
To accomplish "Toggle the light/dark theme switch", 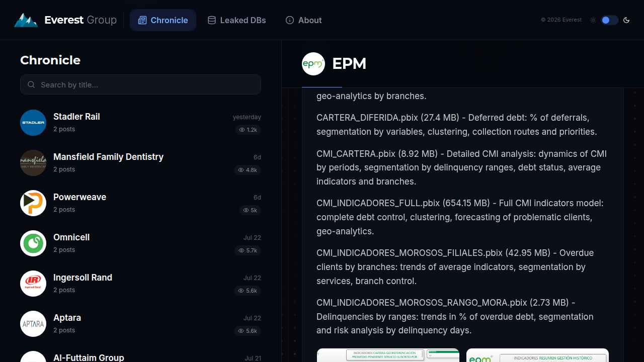I will [x=609, y=20].
